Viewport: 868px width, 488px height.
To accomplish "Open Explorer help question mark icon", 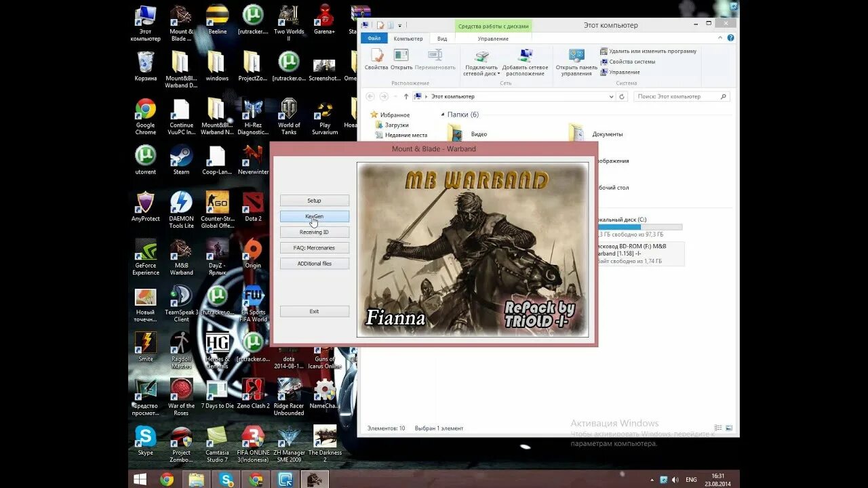I will [731, 39].
